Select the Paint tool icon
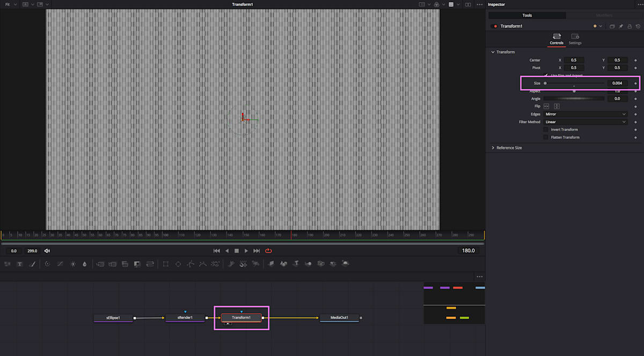Screen dimensions: 644x356 [33, 264]
